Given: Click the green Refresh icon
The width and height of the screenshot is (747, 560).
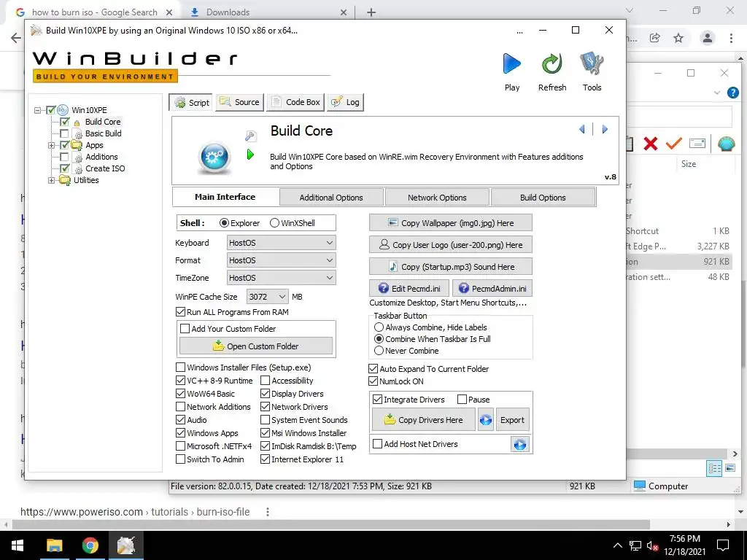Looking at the screenshot, I should point(551,64).
